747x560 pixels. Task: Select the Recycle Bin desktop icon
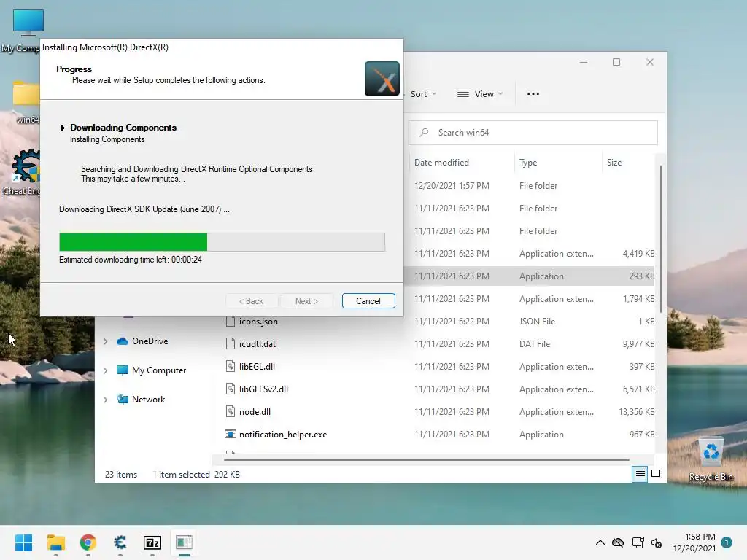(x=711, y=459)
